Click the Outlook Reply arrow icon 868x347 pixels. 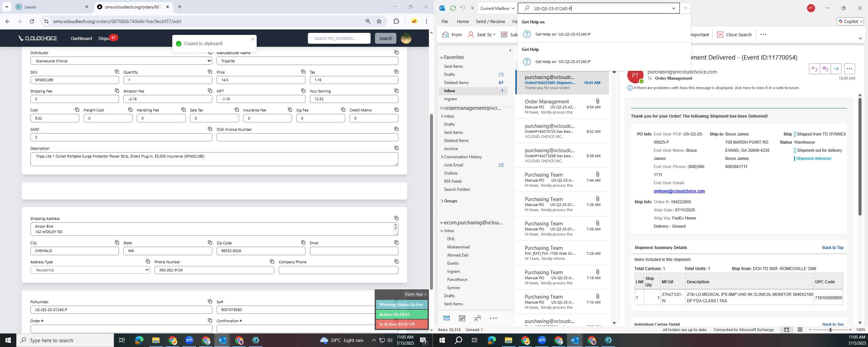(x=814, y=69)
